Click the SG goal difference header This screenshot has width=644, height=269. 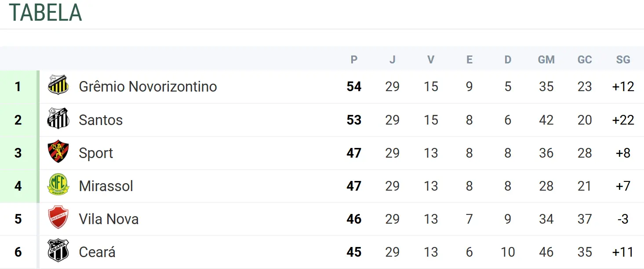coord(623,60)
